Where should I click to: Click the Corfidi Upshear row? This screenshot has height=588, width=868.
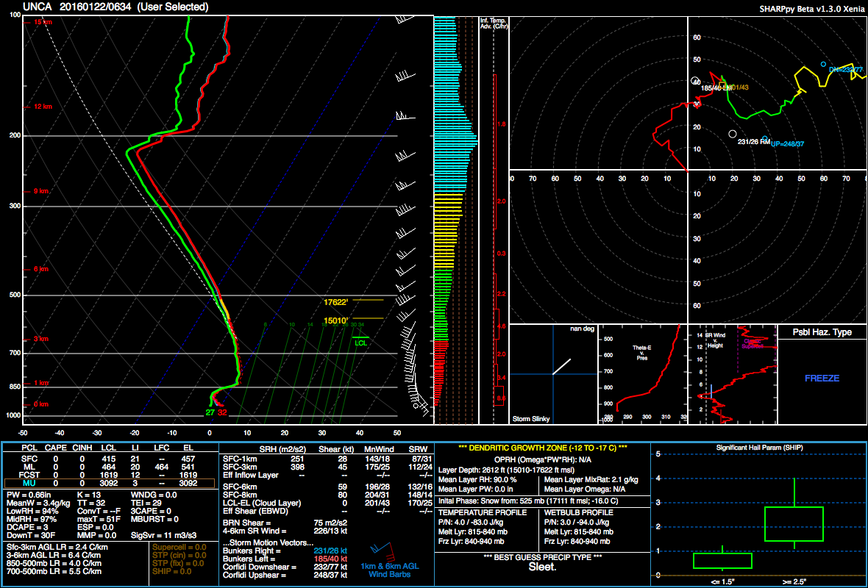(285, 576)
